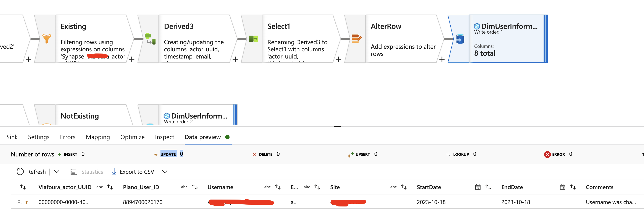This screenshot has height=221, width=644.
Task: Click the Export to CSV download icon
Action: (114, 172)
